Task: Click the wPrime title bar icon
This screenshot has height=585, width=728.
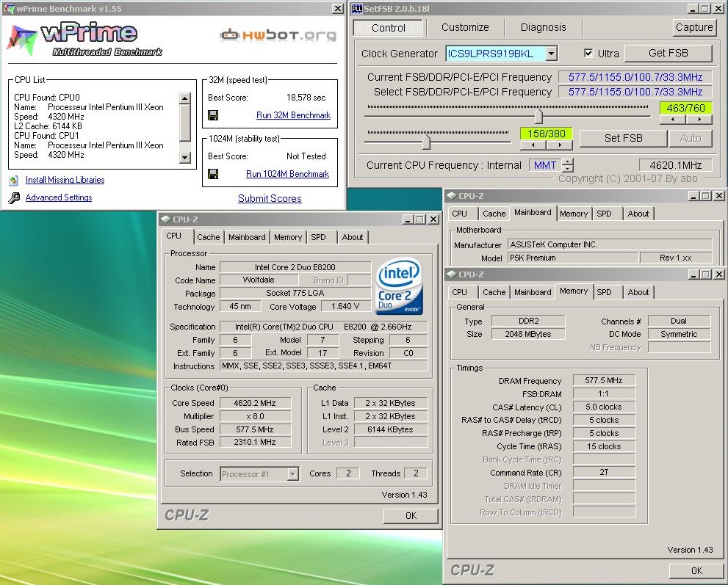Action: pyautogui.click(x=9, y=8)
